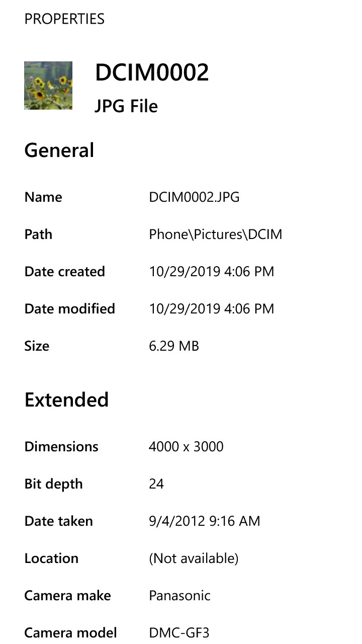The width and height of the screenshot is (362, 644).
Task: Click the DMC-GF3 camera model value
Action: coord(179,633)
